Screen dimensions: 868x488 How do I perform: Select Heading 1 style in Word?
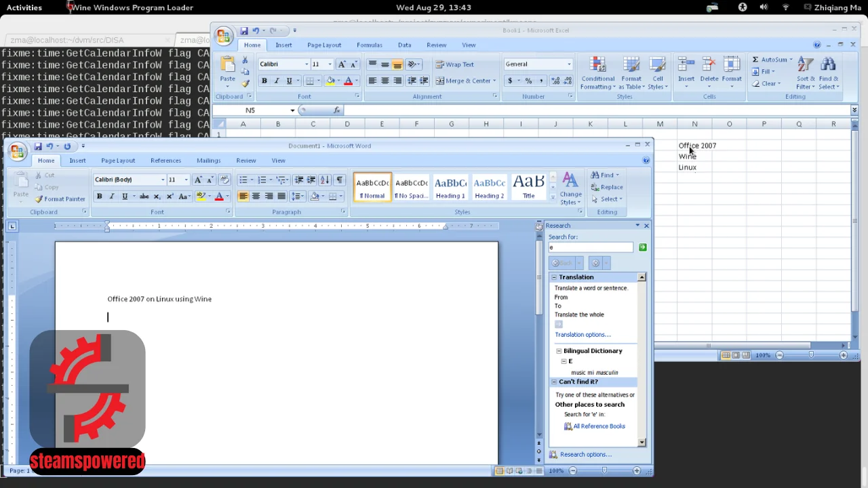point(450,188)
